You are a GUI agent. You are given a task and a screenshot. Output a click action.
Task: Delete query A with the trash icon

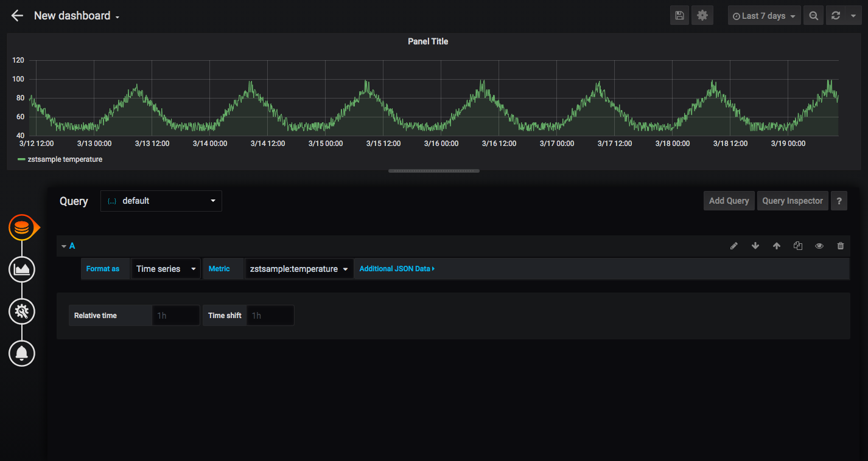point(841,246)
